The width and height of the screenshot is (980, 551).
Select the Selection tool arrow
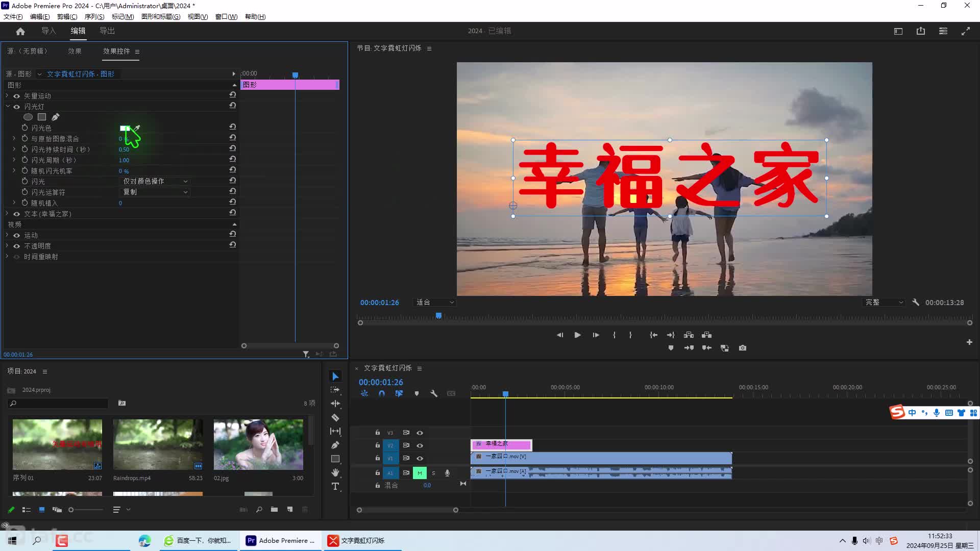tap(335, 377)
